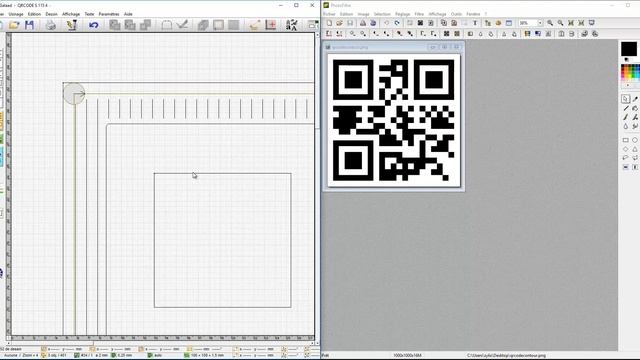The image size is (640, 360).
Task: Open PhotoFiltre Outils menu
Action: tap(456, 14)
